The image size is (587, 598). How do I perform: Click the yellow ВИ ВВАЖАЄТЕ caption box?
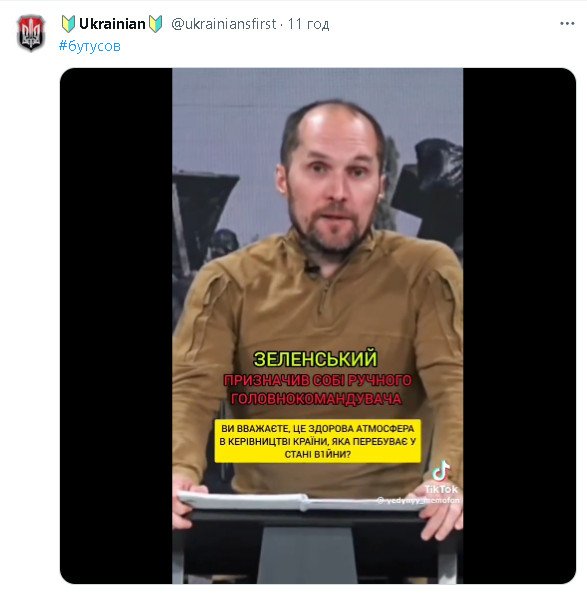tap(318, 441)
